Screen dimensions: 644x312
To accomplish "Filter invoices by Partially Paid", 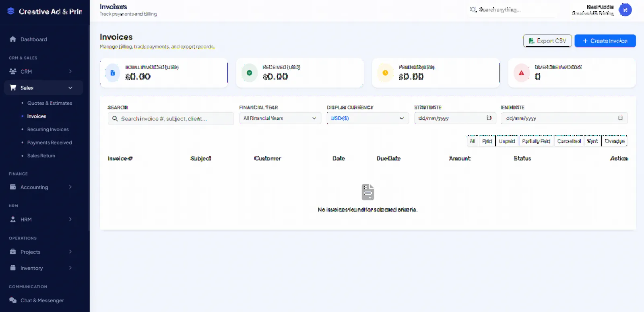I will 536,141.
